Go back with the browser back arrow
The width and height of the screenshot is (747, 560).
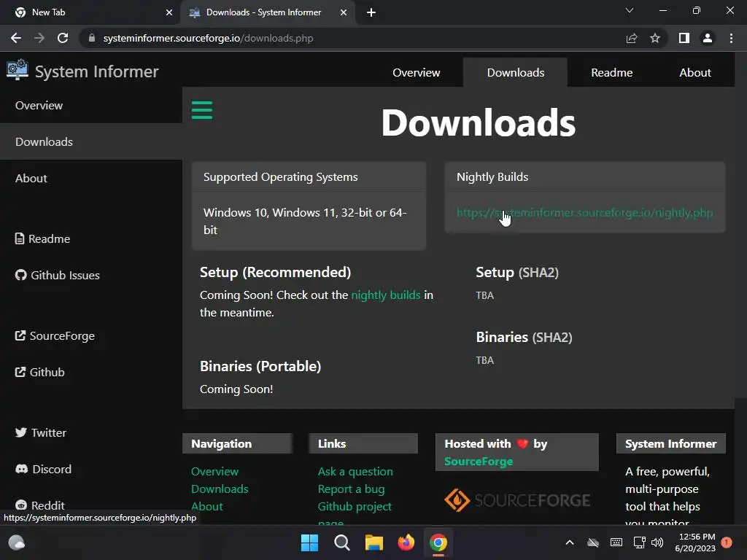[x=16, y=38]
